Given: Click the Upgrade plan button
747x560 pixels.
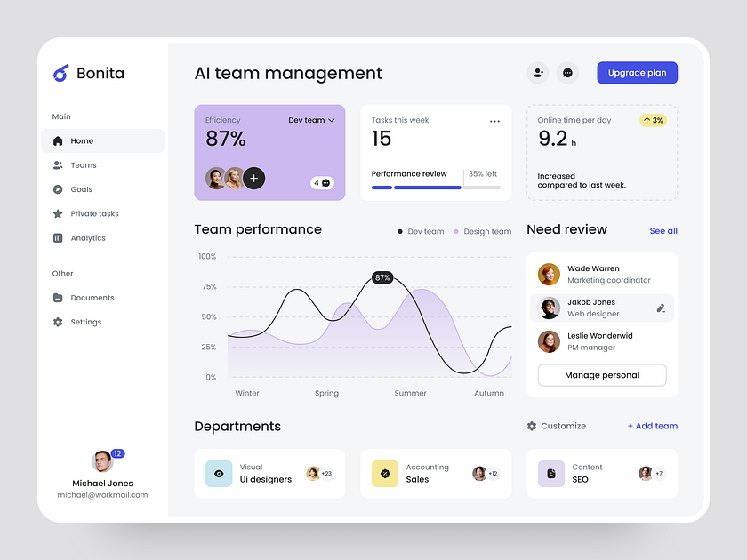Looking at the screenshot, I should [x=637, y=72].
